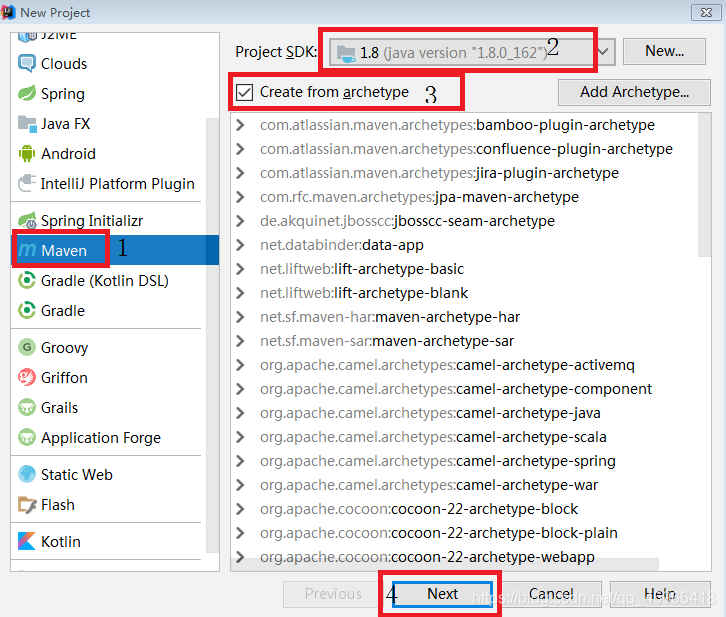Click the SDK folder icon in the combo box
The image size is (726, 617).
click(346, 53)
